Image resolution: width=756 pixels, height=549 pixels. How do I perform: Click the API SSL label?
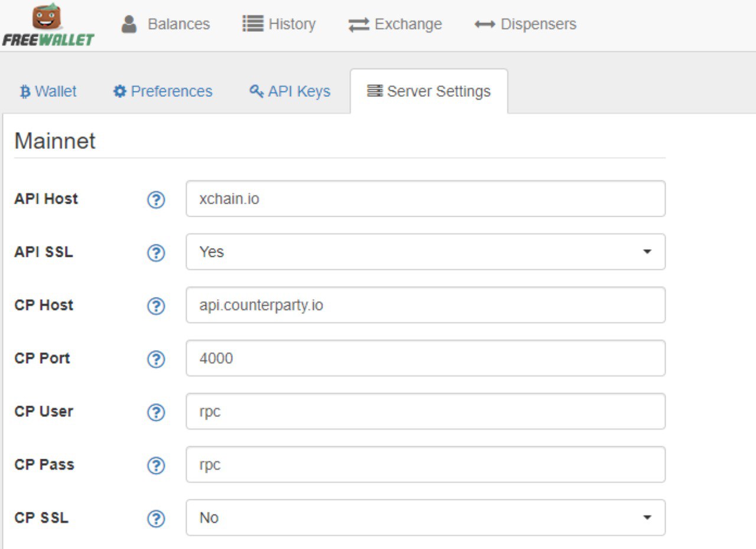[x=44, y=252]
